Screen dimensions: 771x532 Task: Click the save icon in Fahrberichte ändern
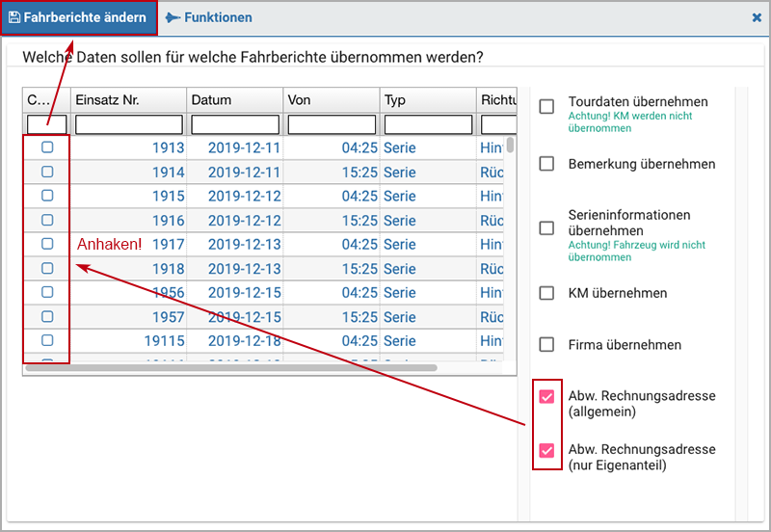point(14,17)
